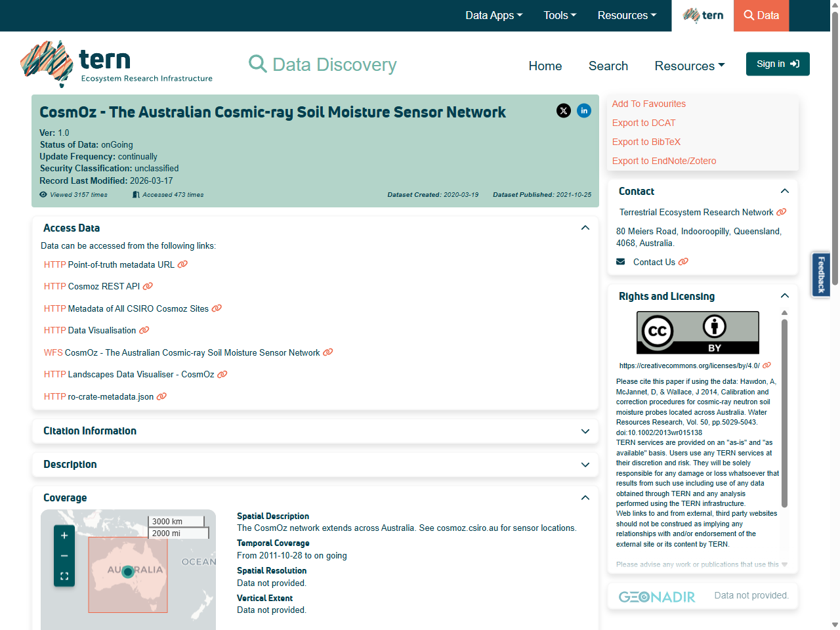Expand the Description section
840x630 pixels.
[x=585, y=465]
